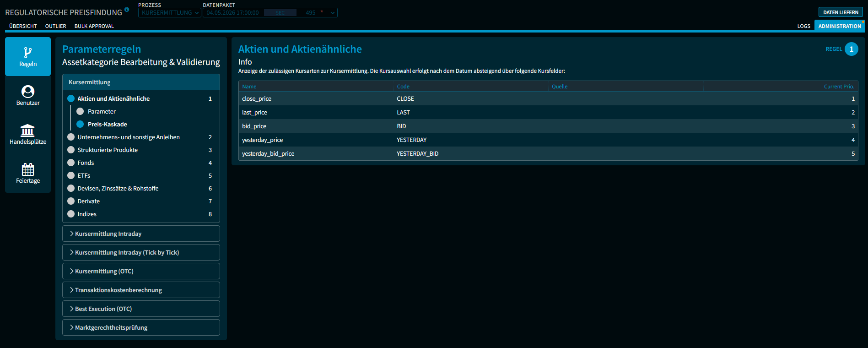This screenshot has height=348, width=868.
Task: Select the Derivate radio
Action: [71, 201]
